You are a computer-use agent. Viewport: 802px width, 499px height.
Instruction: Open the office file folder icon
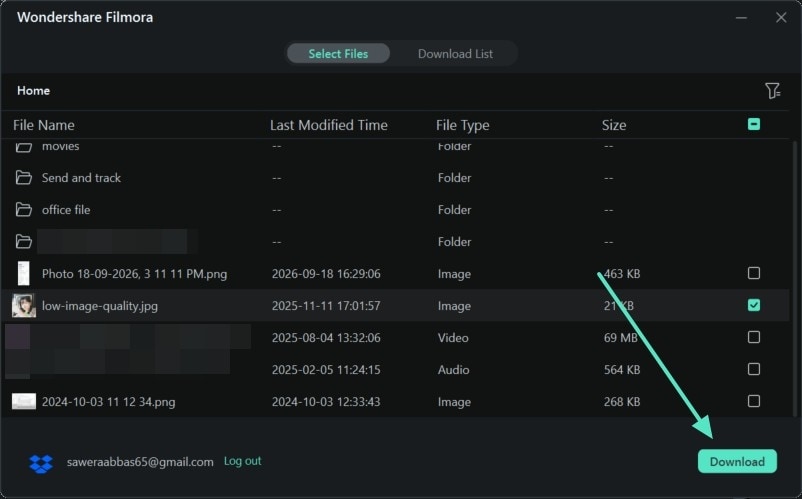24,210
